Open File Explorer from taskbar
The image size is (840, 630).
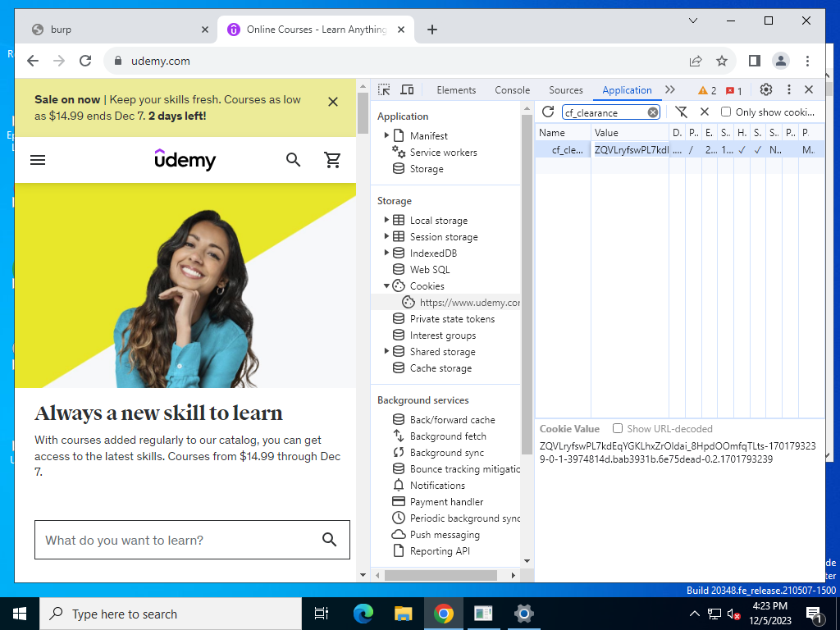click(x=403, y=614)
